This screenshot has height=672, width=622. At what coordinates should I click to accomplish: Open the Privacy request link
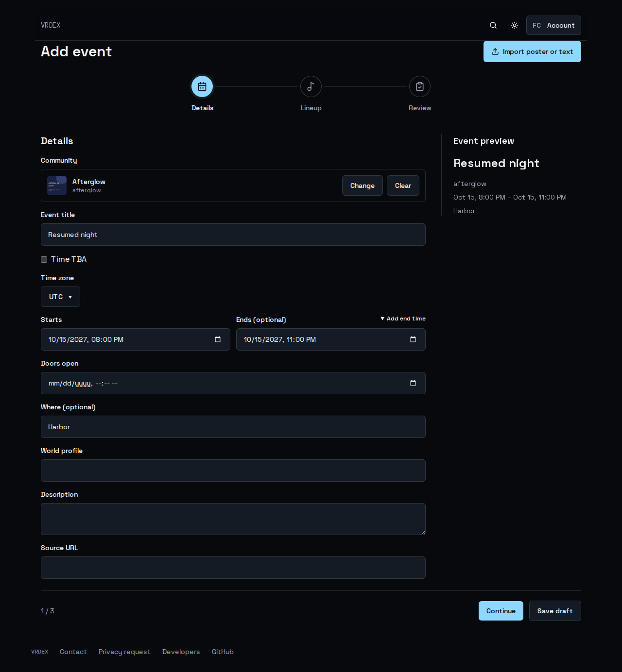click(x=124, y=652)
